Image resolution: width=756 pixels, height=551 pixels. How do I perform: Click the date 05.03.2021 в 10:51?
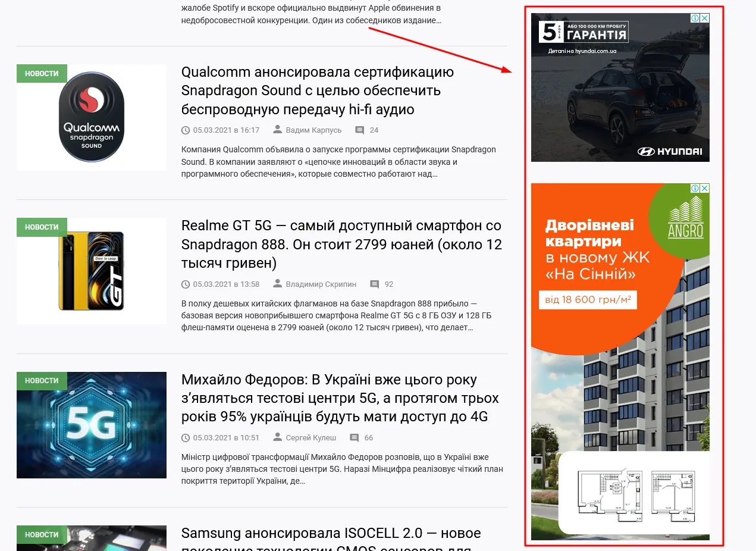pos(226,438)
